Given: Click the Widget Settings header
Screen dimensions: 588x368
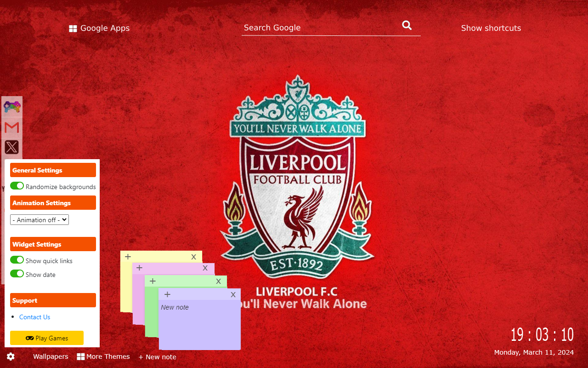Looking at the screenshot, I should [53, 244].
